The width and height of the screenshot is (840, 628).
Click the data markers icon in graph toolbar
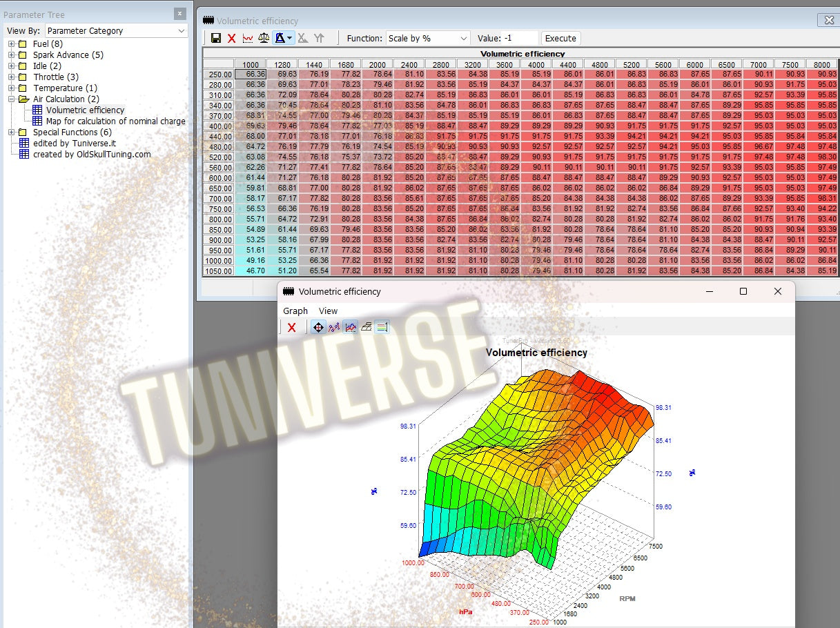click(335, 327)
